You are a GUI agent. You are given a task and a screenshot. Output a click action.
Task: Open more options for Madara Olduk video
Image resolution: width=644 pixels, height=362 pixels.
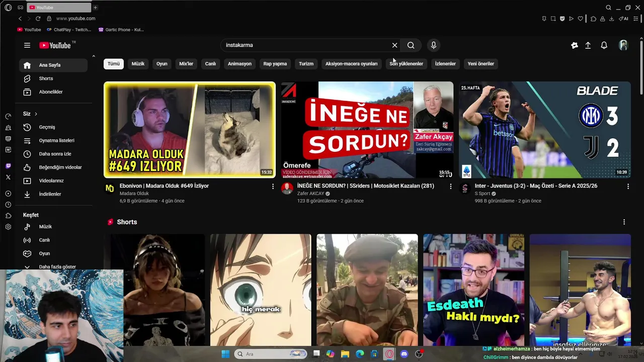[x=273, y=187]
